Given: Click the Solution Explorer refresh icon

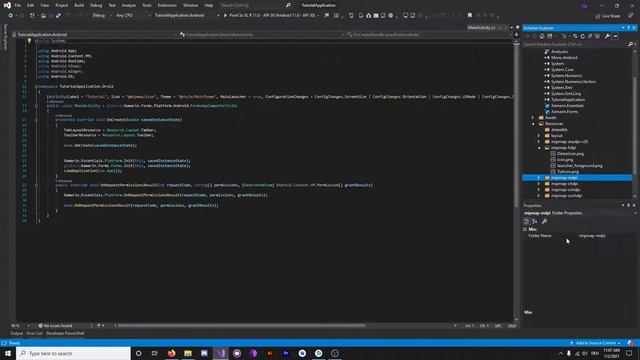Looking at the screenshot, I should (x=582, y=36).
